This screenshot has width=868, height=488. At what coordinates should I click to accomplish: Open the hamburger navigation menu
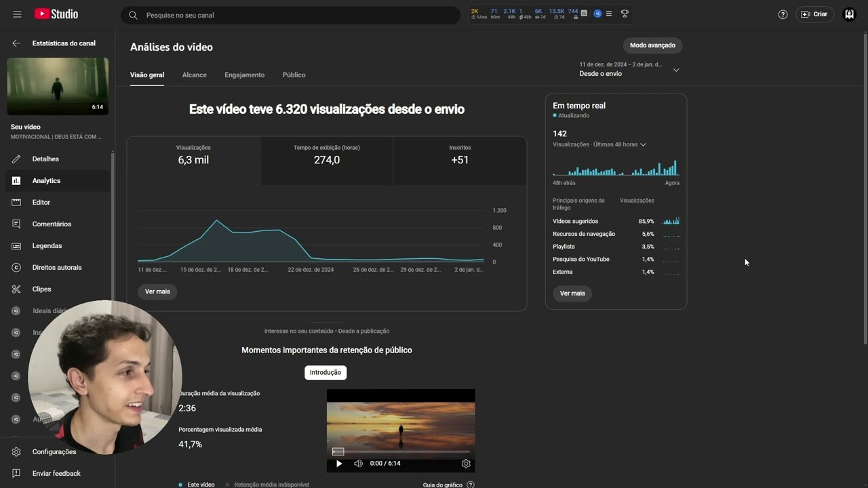(17, 14)
